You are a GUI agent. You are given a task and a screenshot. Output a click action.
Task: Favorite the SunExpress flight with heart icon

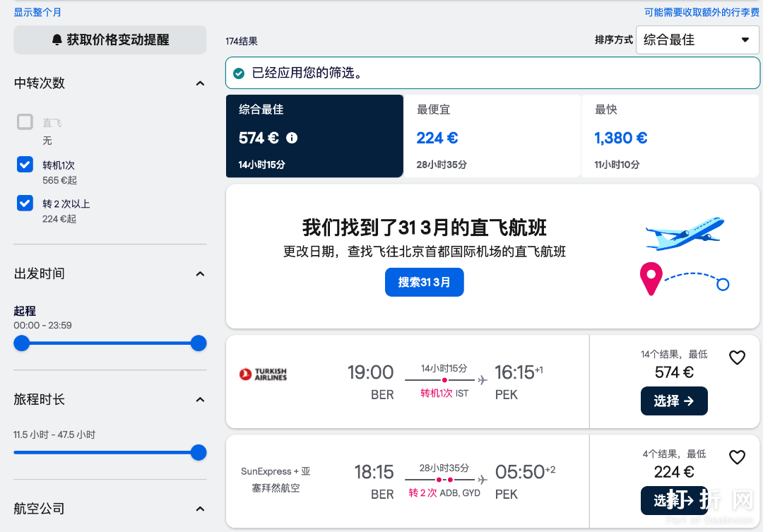tap(737, 457)
